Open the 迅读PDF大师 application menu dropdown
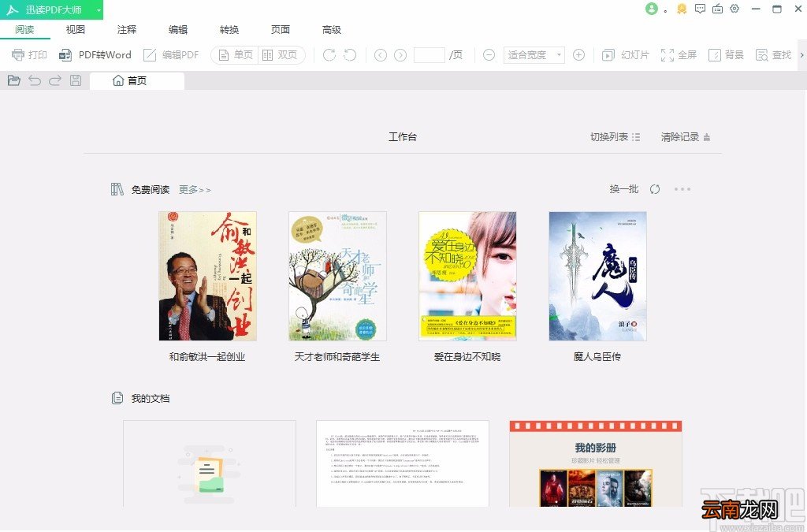This screenshot has width=807, height=532. click(99, 9)
